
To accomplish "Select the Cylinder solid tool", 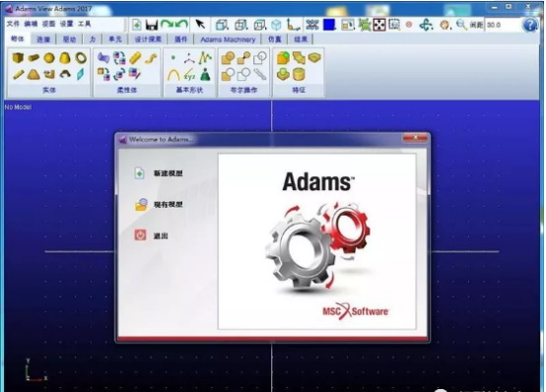I will [34, 58].
